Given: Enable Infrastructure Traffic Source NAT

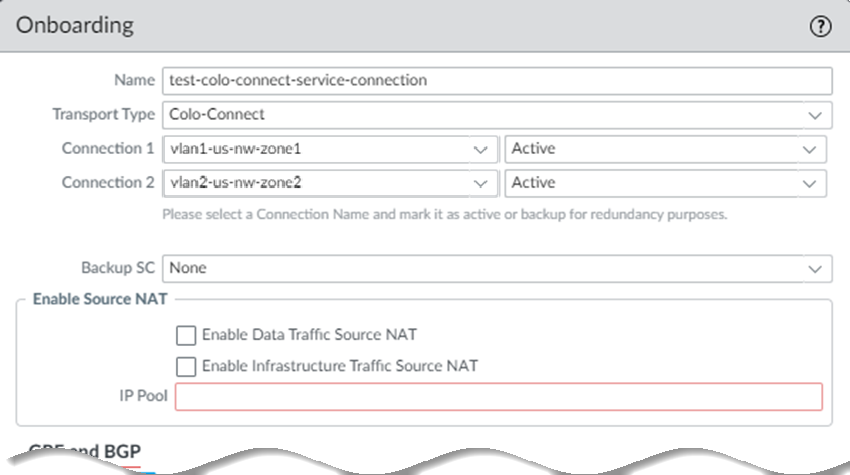Looking at the screenshot, I should pos(185,366).
